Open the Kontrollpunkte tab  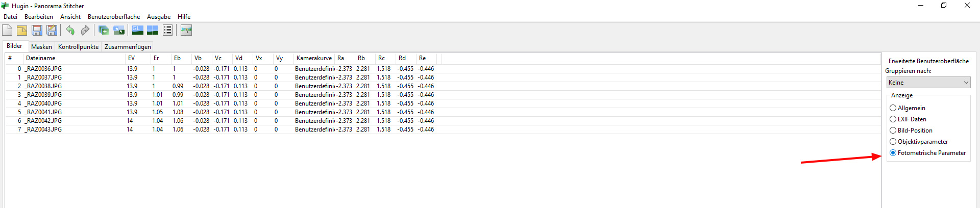(78, 47)
